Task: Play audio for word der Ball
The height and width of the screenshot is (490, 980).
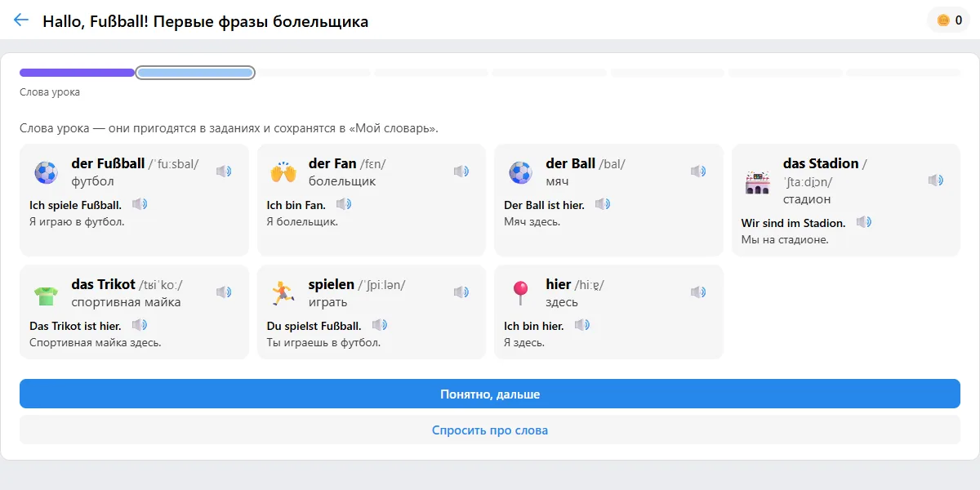Action: point(698,171)
